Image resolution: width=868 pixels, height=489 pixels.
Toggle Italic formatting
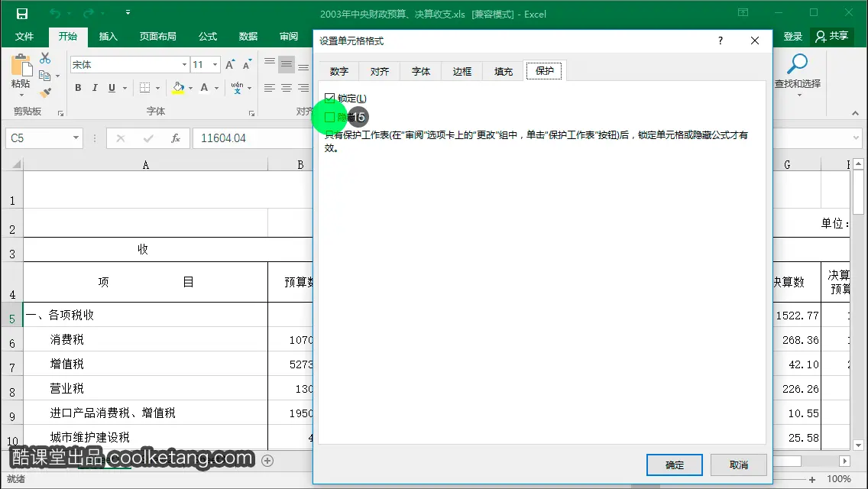[95, 88]
